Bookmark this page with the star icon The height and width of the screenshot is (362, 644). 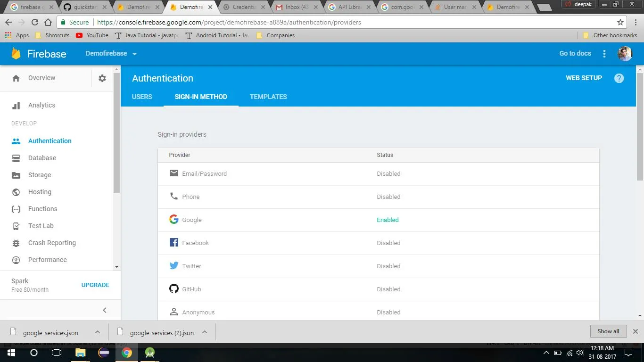pos(620,22)
